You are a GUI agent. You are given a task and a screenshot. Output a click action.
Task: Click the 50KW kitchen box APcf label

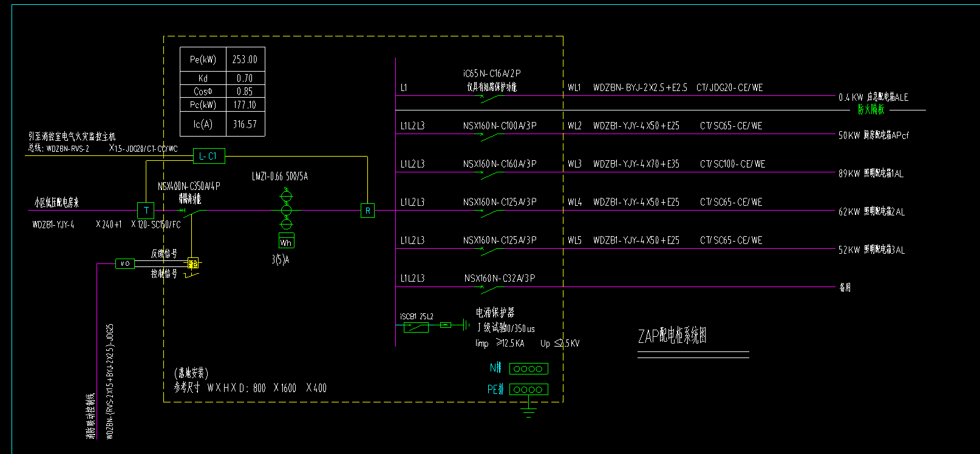point(874,135)
